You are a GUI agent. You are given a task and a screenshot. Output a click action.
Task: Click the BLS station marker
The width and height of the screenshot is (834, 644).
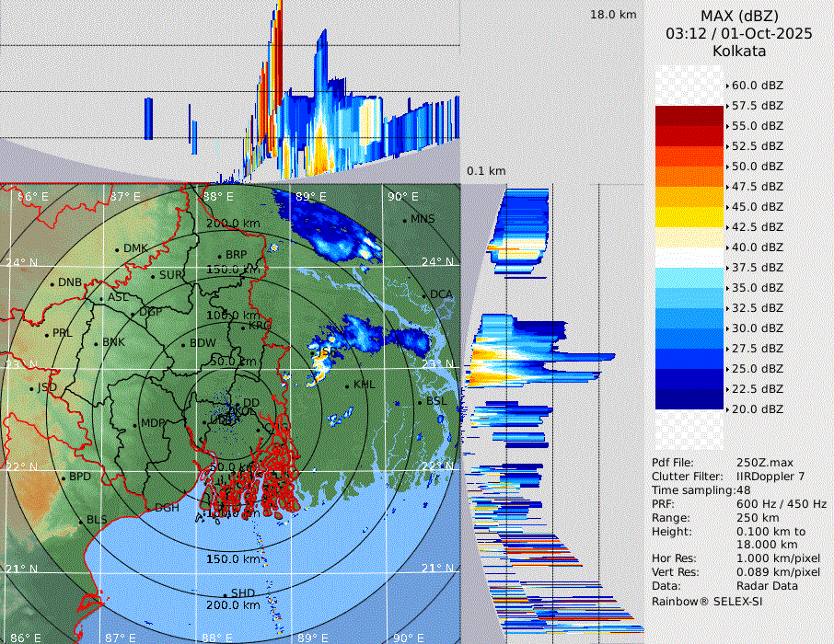click(80, 521)
